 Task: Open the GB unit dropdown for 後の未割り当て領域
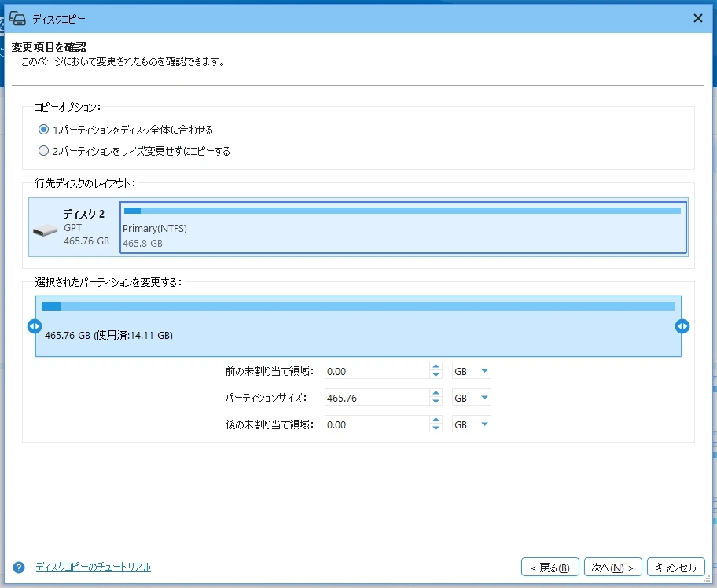(472, 424)
